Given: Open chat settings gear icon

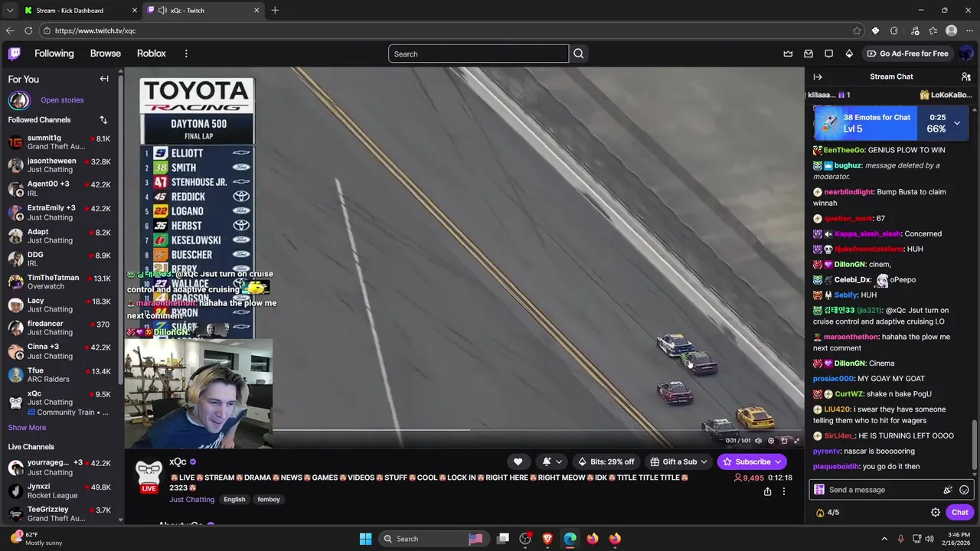Looking at the screenshot, I should tap(936, 512).
